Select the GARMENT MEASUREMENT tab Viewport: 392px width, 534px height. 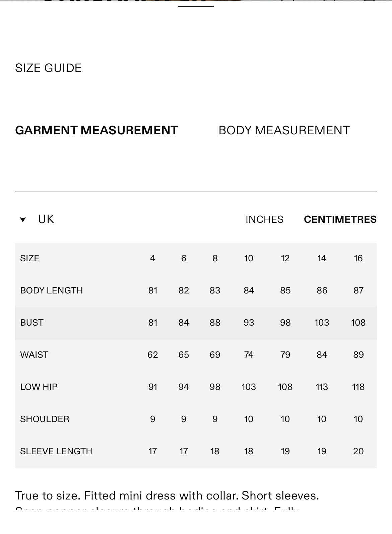coord(96,130)
